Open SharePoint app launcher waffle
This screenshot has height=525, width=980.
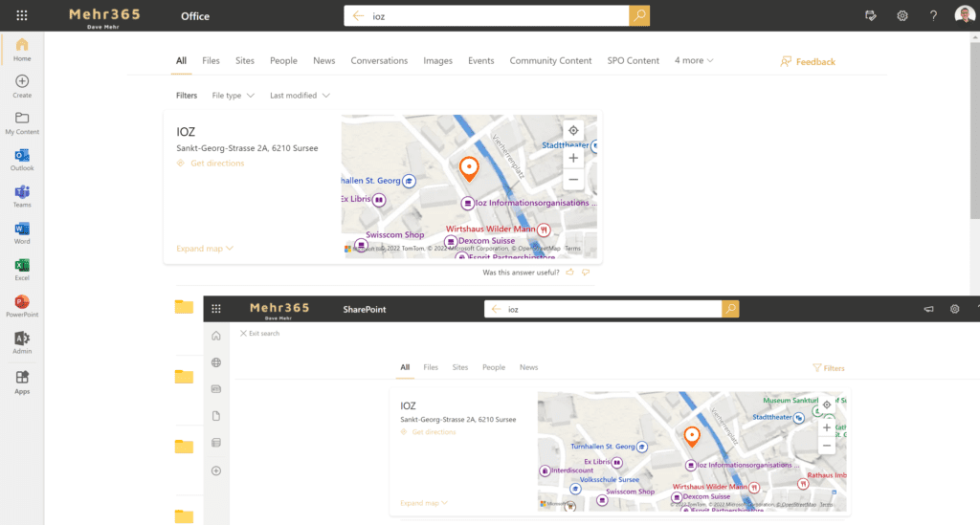click(216, 308)
